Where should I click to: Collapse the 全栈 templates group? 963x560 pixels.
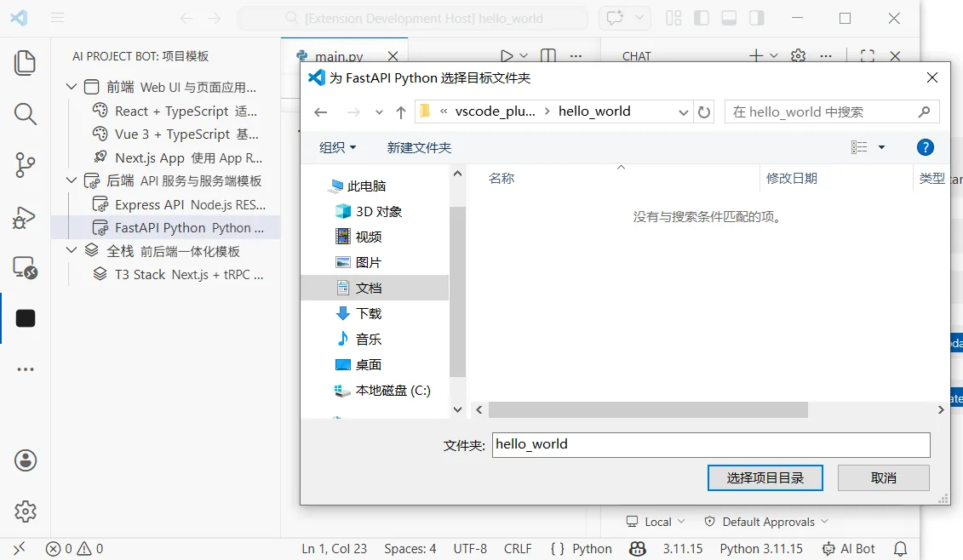click(x=72, y=250)
